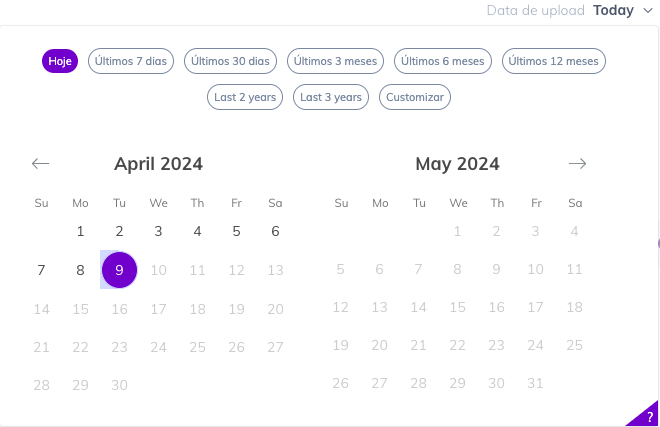Click the April 2024 month header
The width and height of the screenshot is (660, 427).
[x=159, y=164]
